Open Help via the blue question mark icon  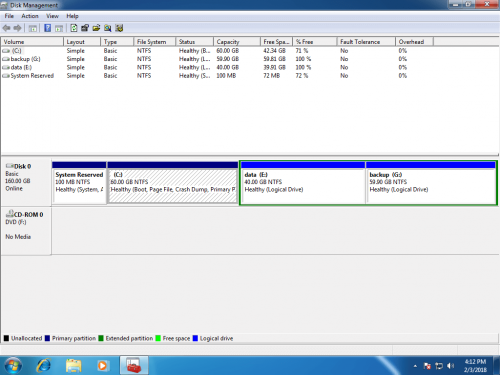tap(48, 28)
